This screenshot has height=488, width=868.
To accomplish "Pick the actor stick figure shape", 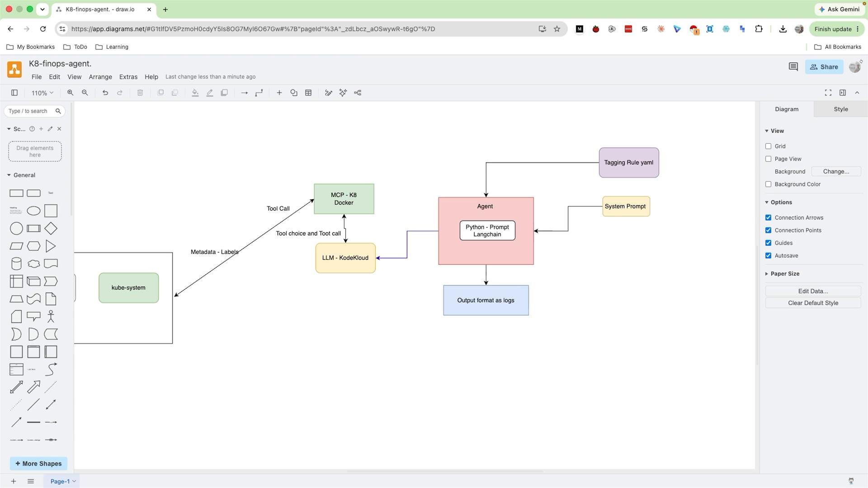I will [51, 316].
